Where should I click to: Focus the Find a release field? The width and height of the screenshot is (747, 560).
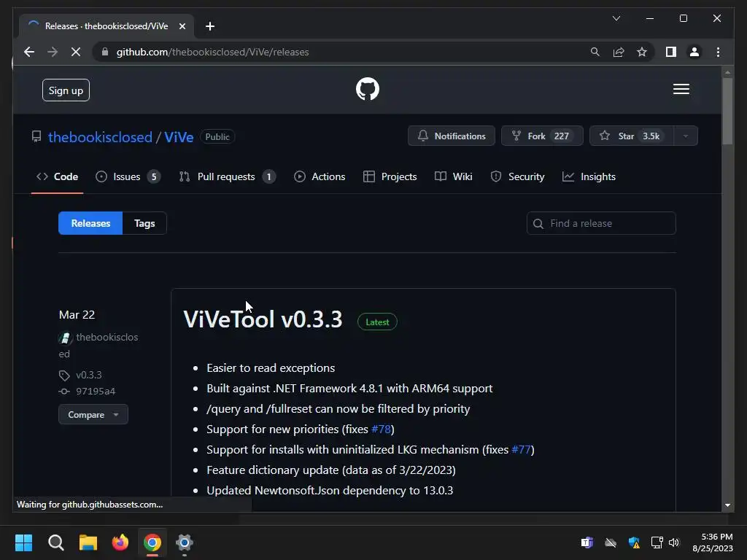point(601,223)
